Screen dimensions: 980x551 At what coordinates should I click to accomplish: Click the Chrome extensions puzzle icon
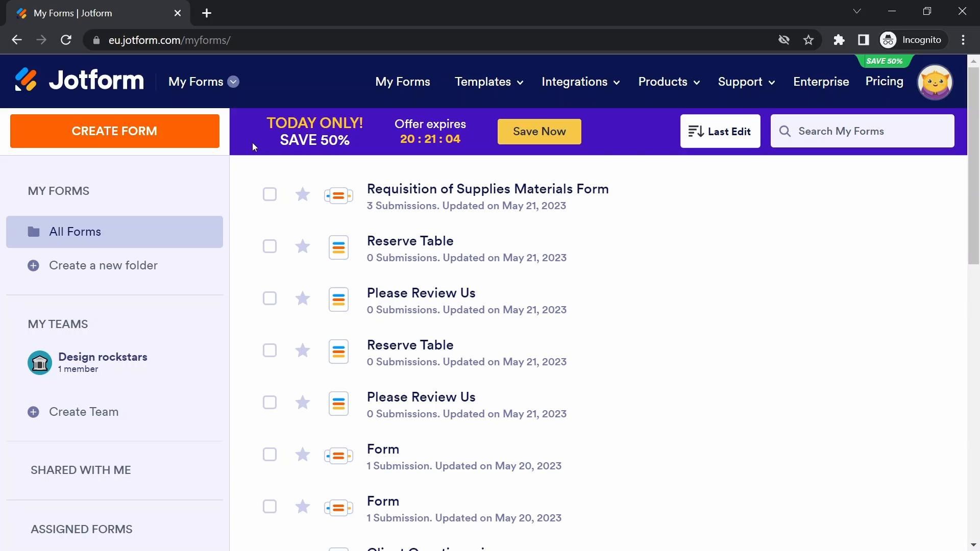click(839, 40)
